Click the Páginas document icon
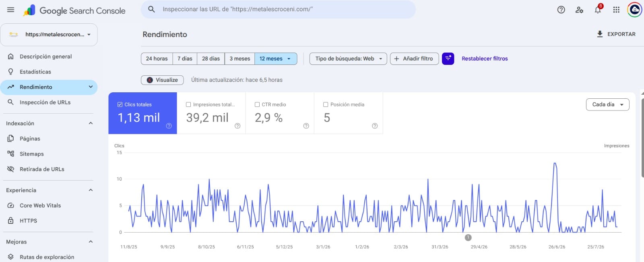 (11, 139)
